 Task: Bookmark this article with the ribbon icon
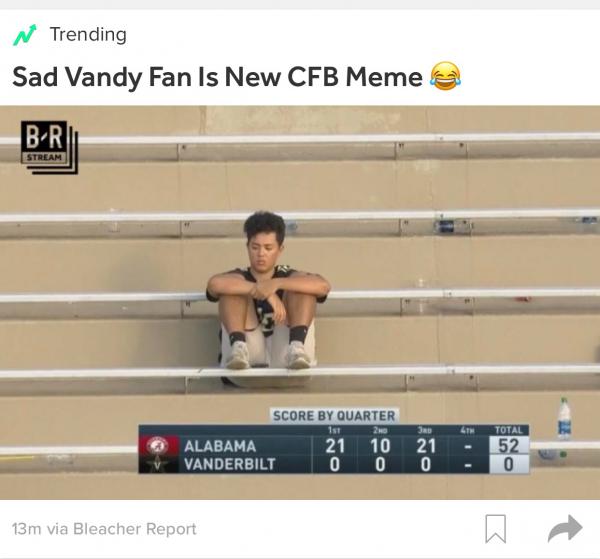coord(496,529)
